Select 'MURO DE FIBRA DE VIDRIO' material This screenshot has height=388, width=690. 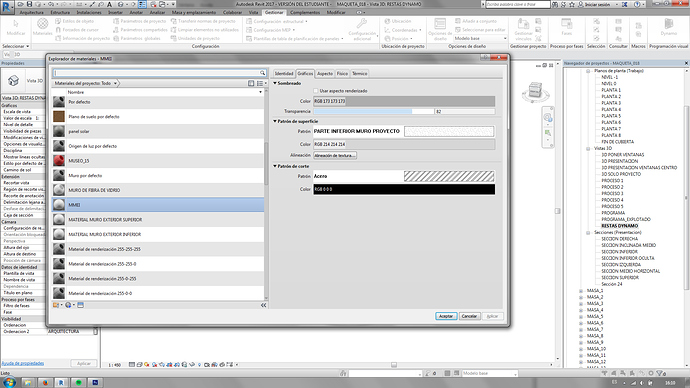[158, 190]
